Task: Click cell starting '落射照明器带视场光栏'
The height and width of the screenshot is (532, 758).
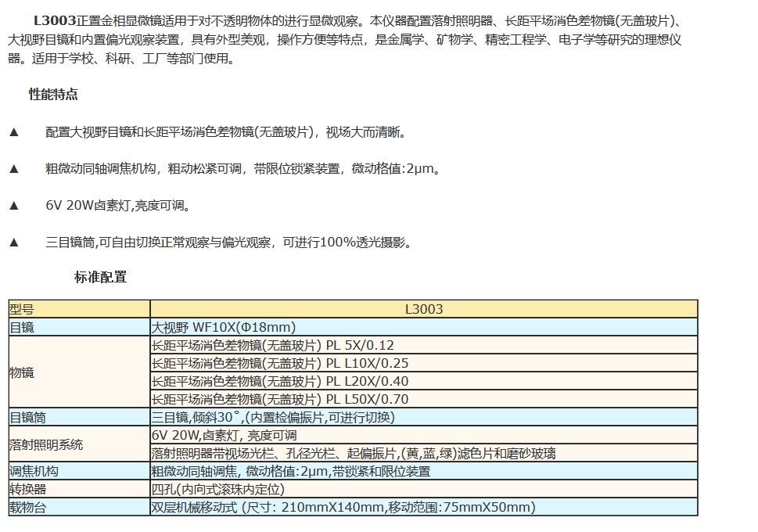Action: coord(424,453)
